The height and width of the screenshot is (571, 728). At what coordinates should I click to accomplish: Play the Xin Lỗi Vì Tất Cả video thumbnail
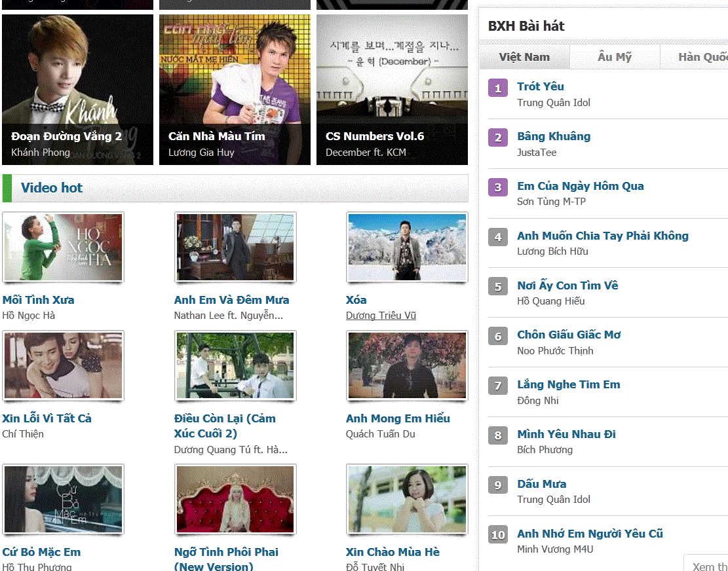[63, 365]
